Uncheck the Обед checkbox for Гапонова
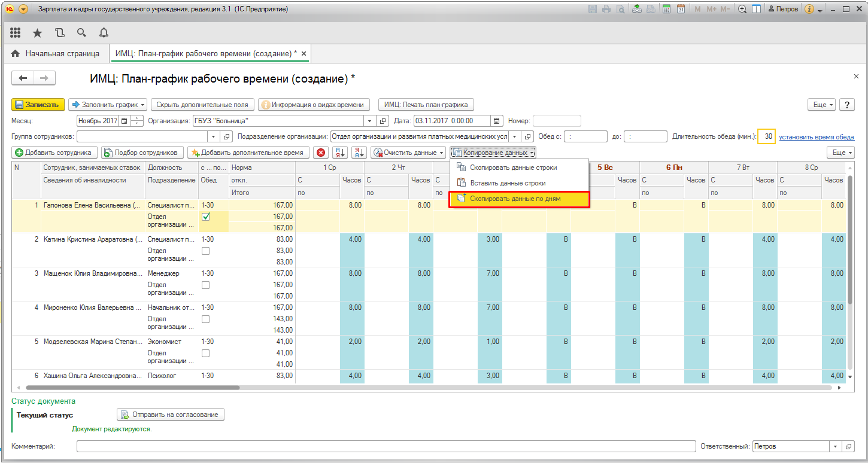The height and width of the screenshot is (463, 868). (x=206, y=217)
